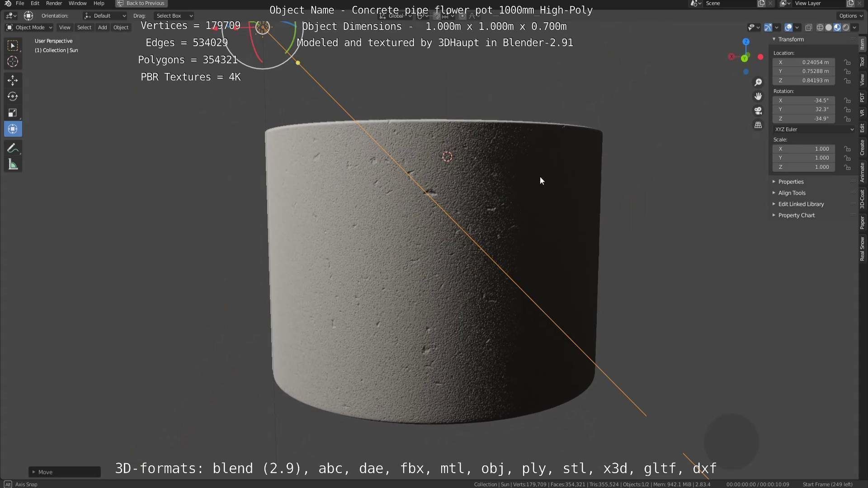Screen dimensions: 868x488
Task: Click the Y axis on navigation gizmo
Action: (x=745, y=58)
